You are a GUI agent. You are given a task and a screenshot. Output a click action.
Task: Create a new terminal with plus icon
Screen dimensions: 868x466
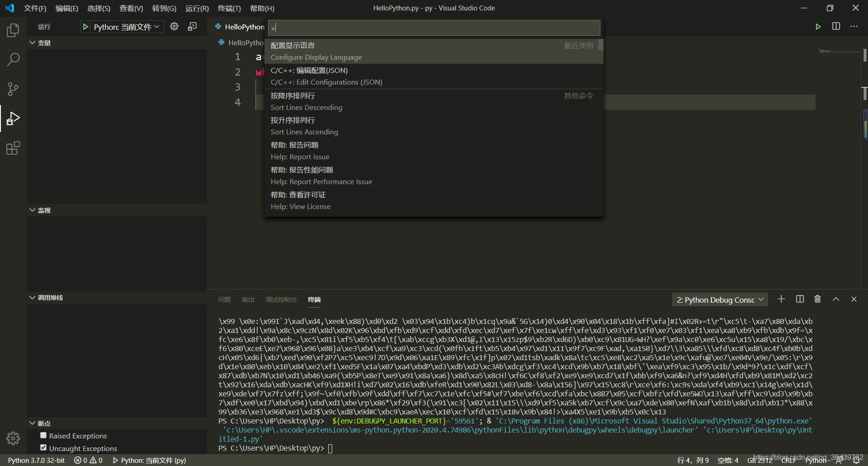pos(781,299)
